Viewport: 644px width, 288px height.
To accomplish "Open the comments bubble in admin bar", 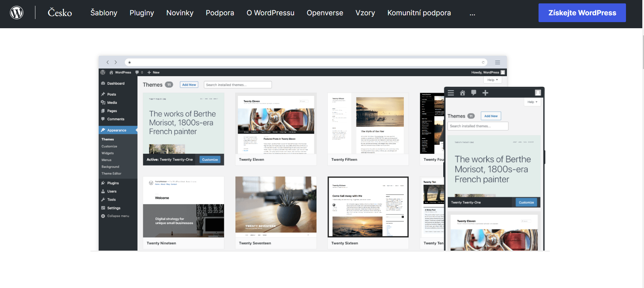I will [137, 72].
